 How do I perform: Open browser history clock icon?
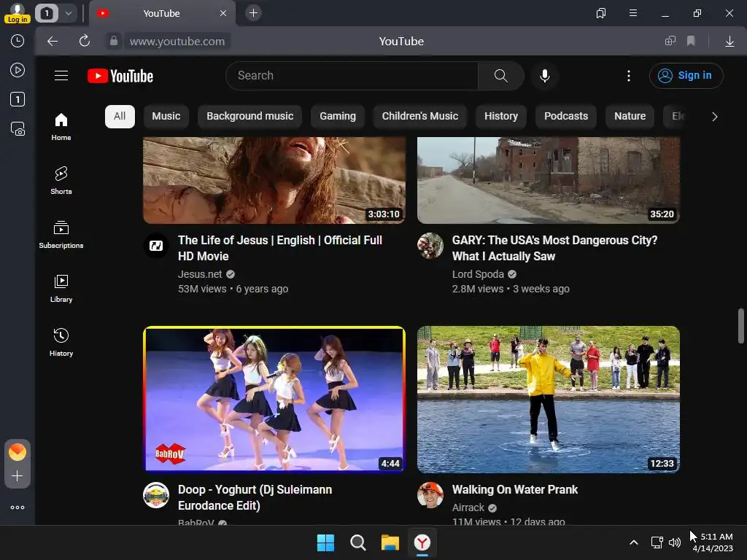[x=18, y=41]
